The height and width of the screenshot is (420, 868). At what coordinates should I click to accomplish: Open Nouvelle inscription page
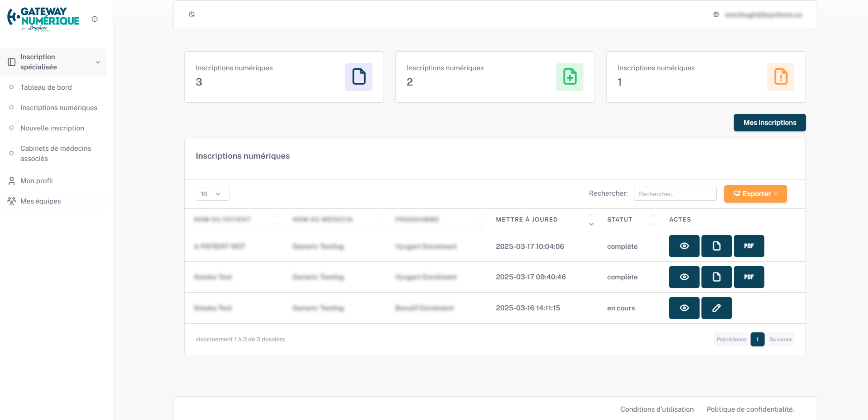(x=52, y=128)
